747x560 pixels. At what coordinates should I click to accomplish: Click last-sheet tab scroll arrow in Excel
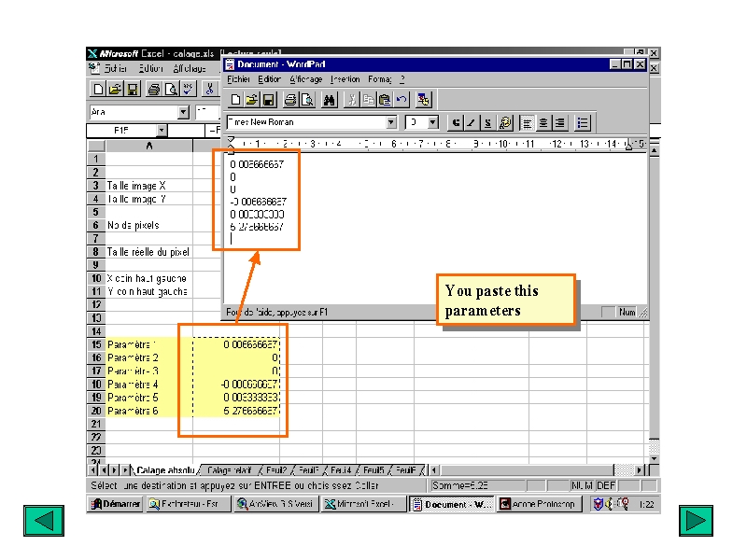pyautogui.click(x=125, y=470)
